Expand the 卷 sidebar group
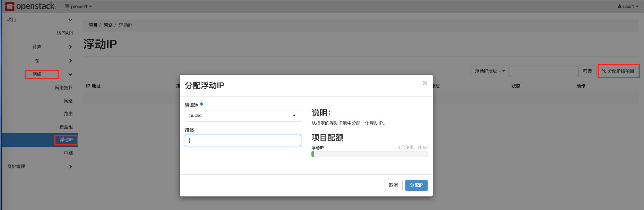Image resolution: width=644 pixels, height=210 pixels. pyautogui.click(x=70, y=61)
